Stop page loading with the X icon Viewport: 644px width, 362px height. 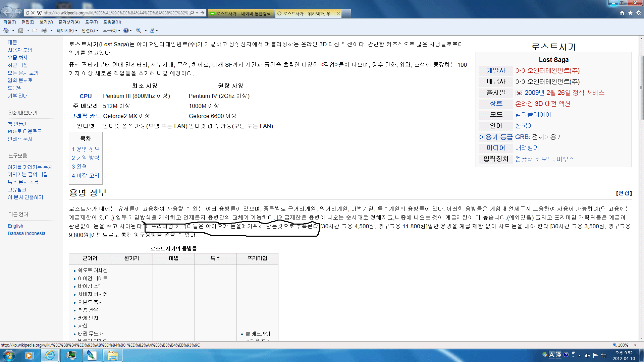(33, 13)
